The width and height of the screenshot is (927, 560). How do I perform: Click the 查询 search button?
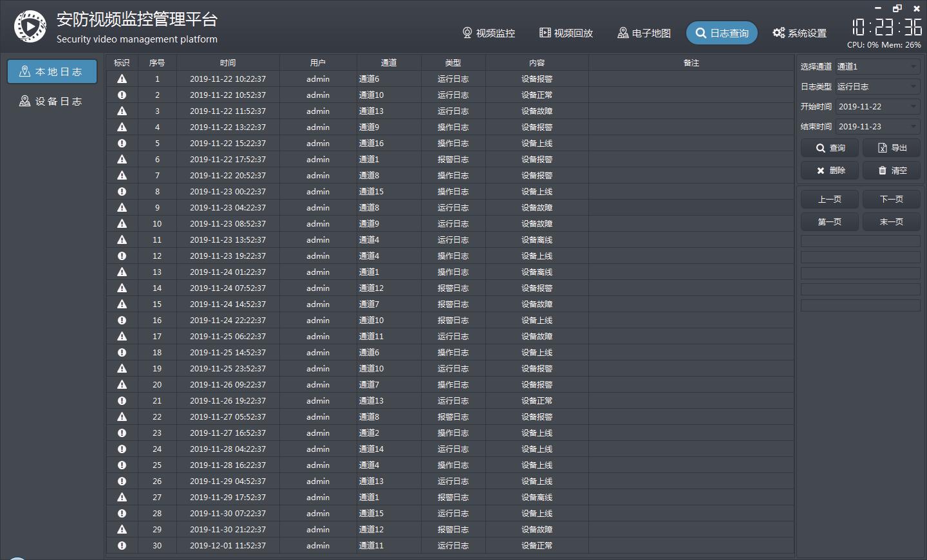pyautogui.click(x=830, y=148)
